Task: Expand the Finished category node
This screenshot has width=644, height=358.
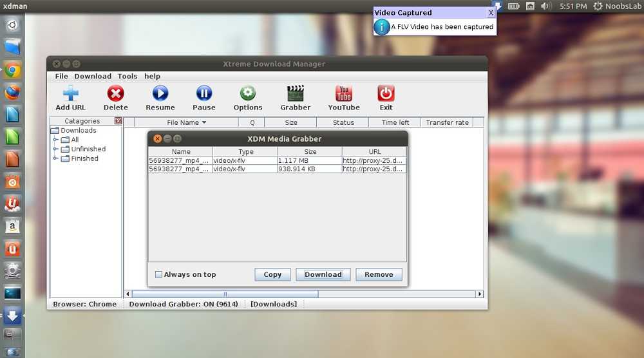Action: coord(55,158)
